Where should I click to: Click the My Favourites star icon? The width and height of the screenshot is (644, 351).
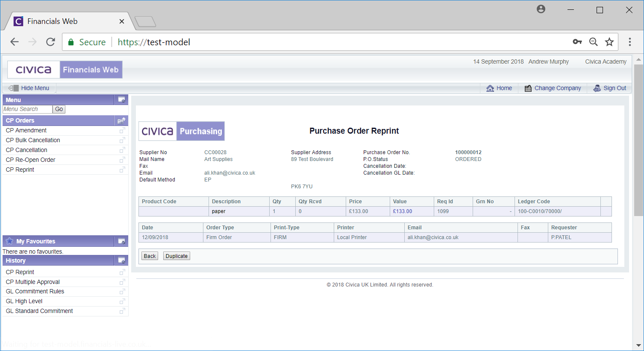point(9,241)
